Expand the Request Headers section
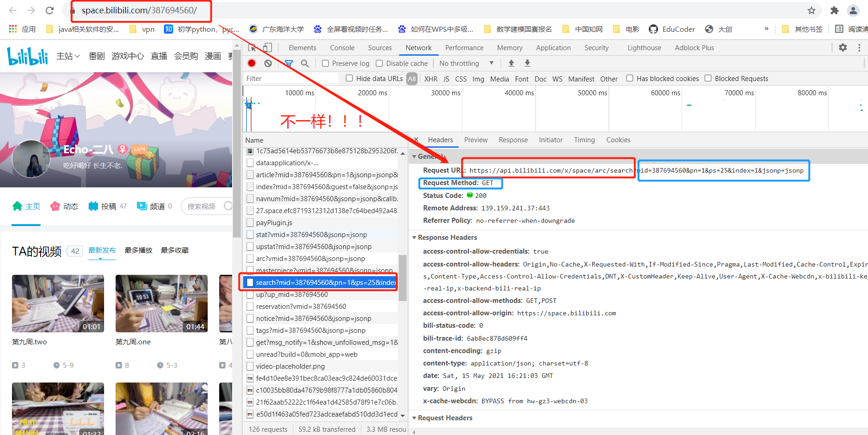This screenshot has height=435, width=868. click(414, 418)
